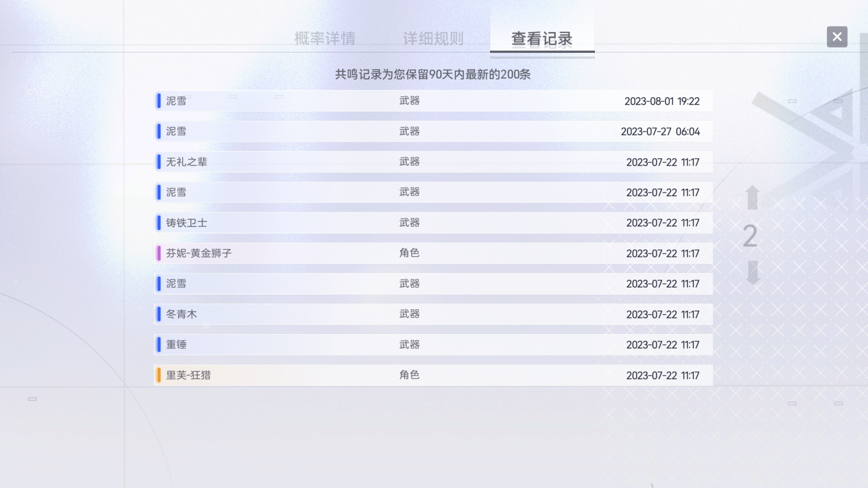This screenshot has height=488, width=868.
Task: Switch to the 概率详情 tab
Action: (x=325, y=38)
